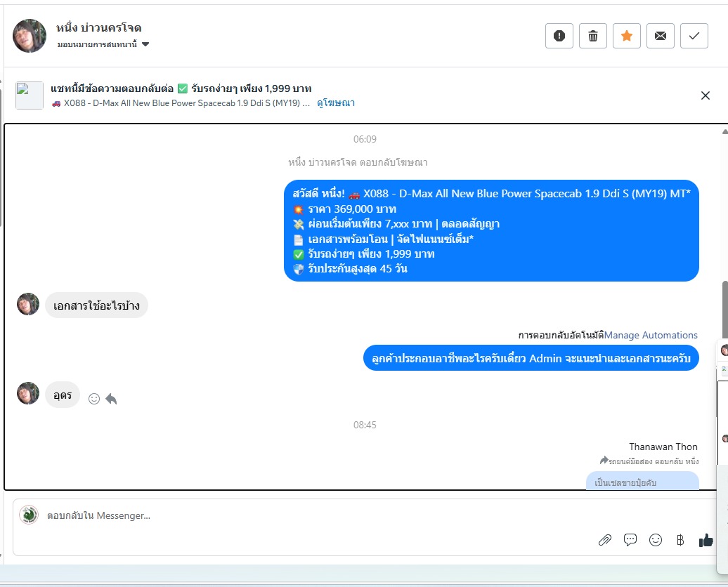Click the 06:09 timestamp
This screenshot has width=728, height=587.
[365, 139]
